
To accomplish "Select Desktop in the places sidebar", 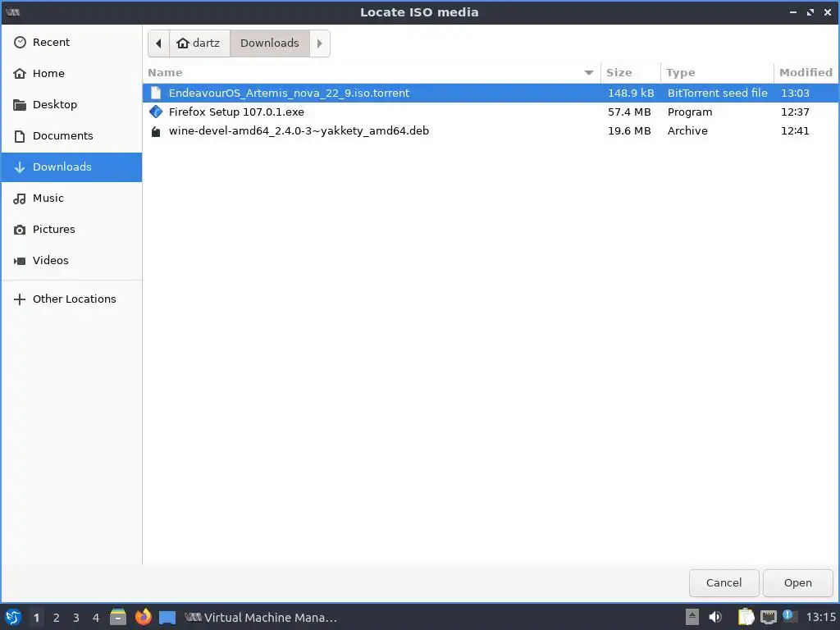I will click(x=72, y=104).
